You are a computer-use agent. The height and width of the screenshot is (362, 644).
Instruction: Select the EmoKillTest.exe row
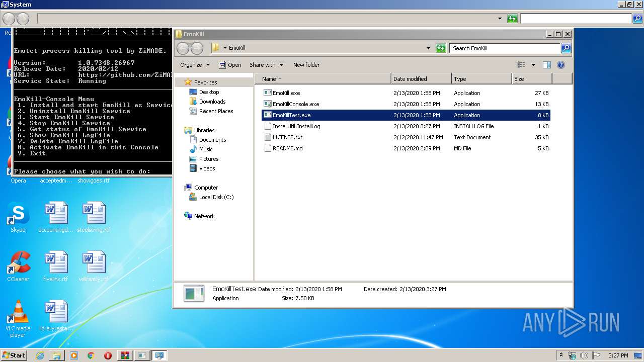pyautogui.click(x=406, y=115)
